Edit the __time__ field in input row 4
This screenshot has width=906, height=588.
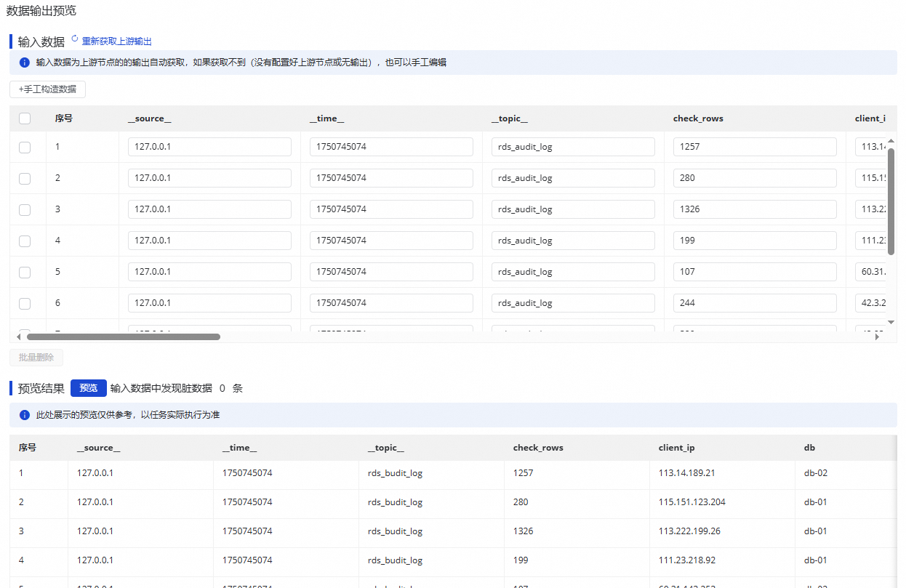391,241
